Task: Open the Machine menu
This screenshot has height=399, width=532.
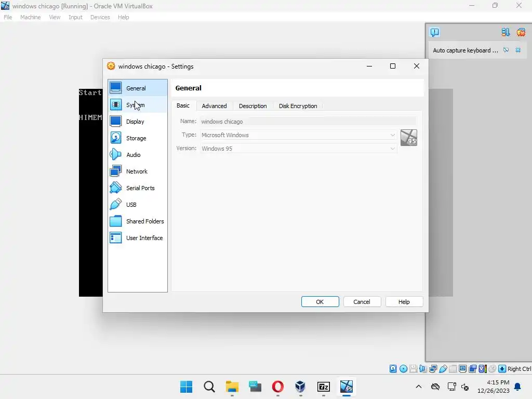Action: click(31, 17)
